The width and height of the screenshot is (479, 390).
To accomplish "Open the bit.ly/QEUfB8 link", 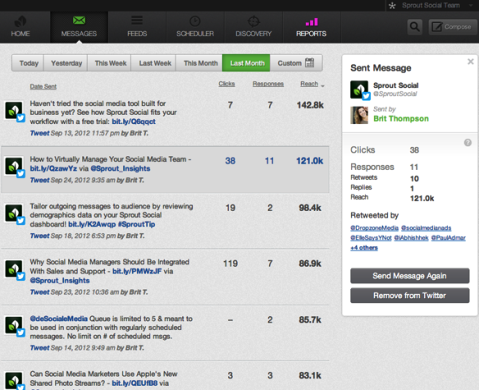I will [135, 383].
